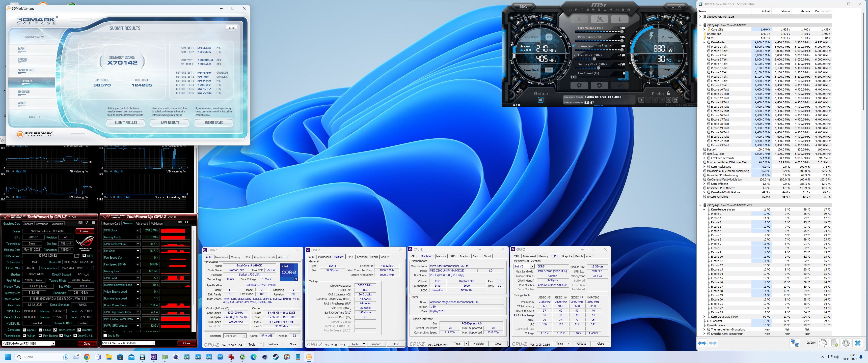Viewport: 868px width, 363px height.
Task: Open File Explorer from the taskbar
Action: coord(109,357)
